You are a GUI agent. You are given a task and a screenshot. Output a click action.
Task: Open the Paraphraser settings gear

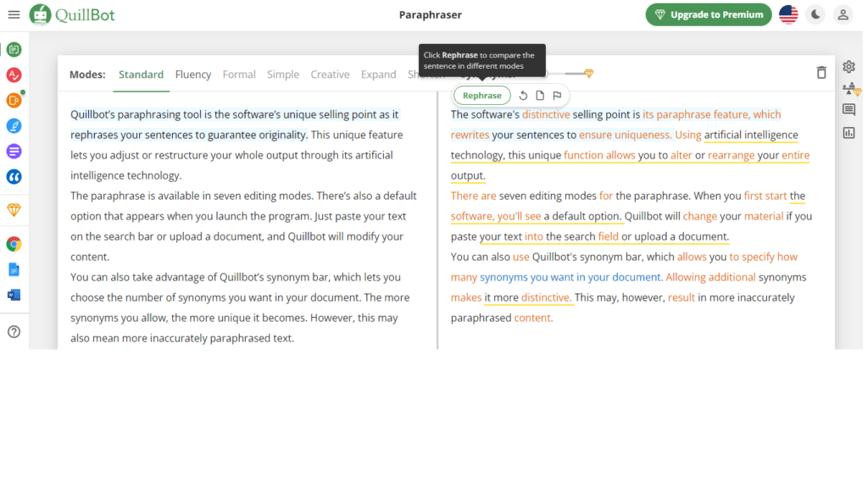(848, 64)
